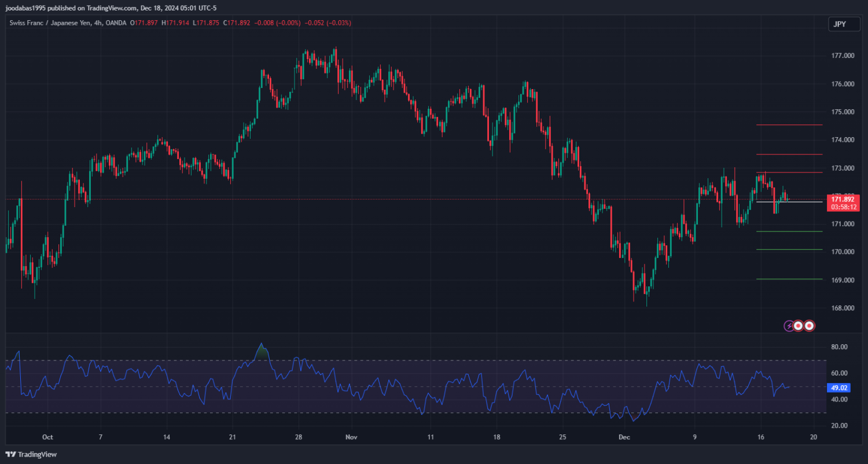The image size is (868, 464).
Task: Click the symbol name Swiss Franc / Japanese Yen
Action: point(51,23)
